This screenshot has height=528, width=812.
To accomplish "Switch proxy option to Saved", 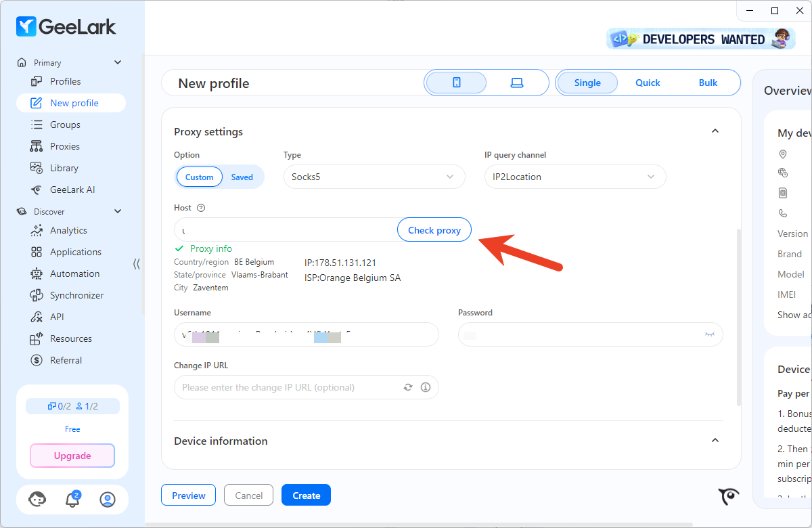I will point(242,177).
